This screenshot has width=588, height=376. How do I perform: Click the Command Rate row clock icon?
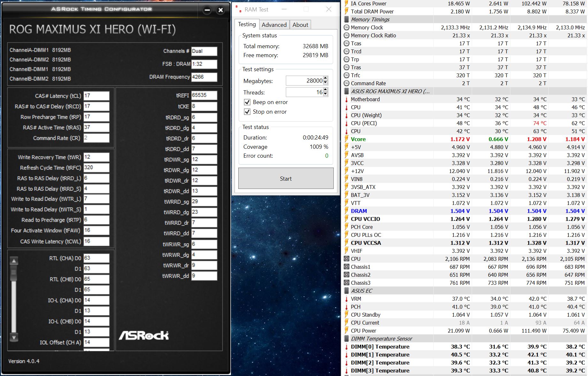[347, 83]
